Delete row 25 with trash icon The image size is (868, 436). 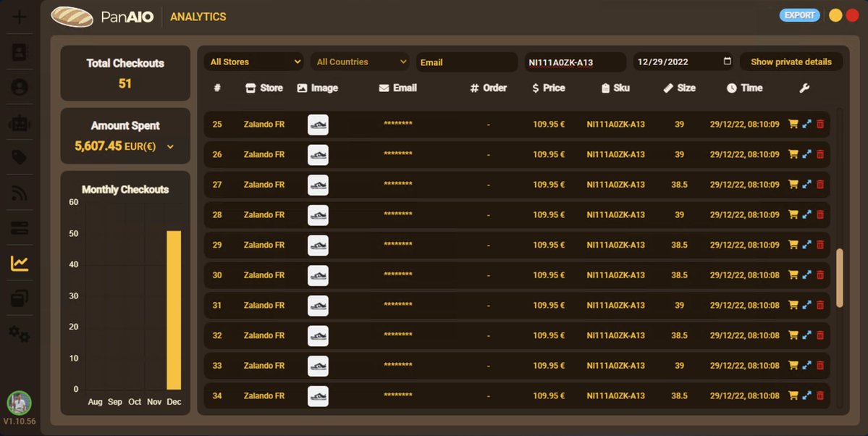pos(820,124)
